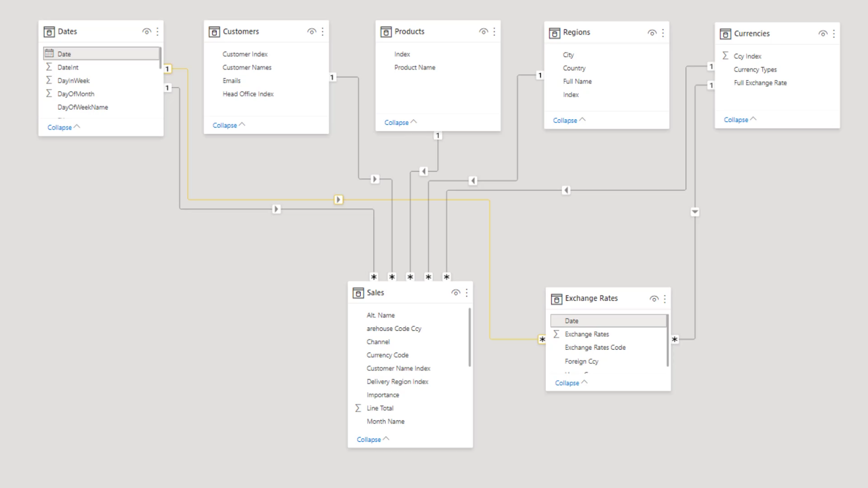Toggle visibility of the Dates table
The height and width of the screenshot is (488, 868).
tap(146, 31)
